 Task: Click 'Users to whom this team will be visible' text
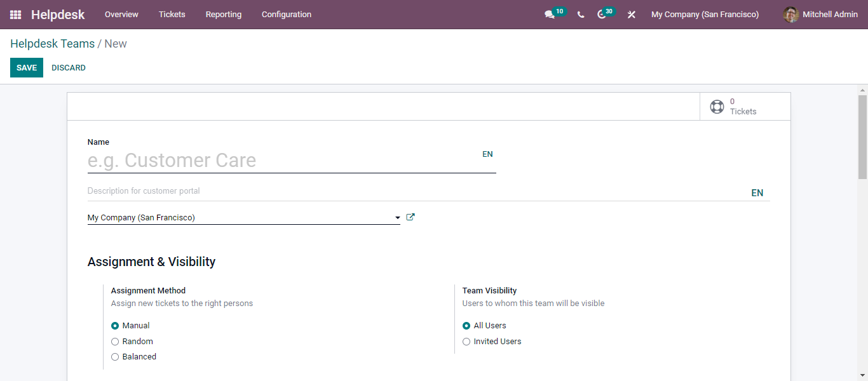pos(533,304)
